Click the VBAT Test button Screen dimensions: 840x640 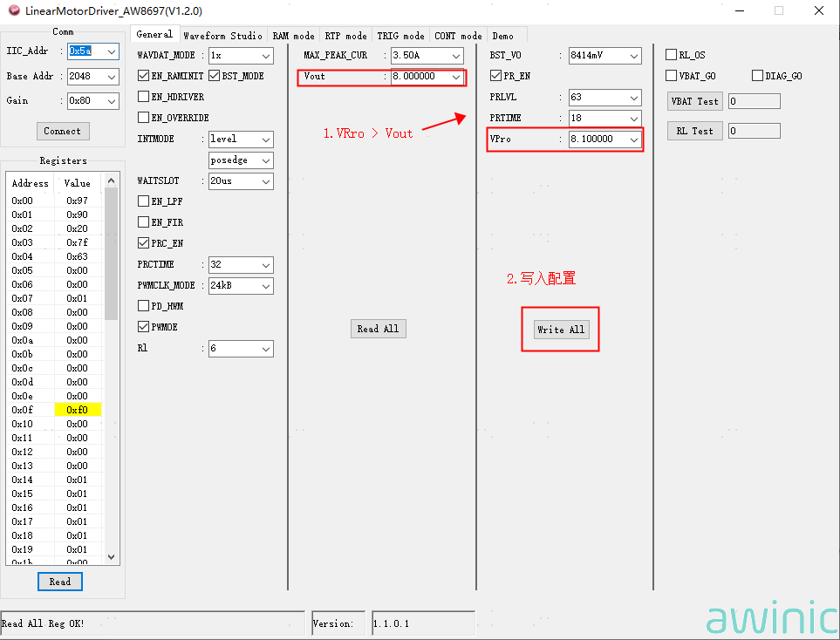pos(695,101)
